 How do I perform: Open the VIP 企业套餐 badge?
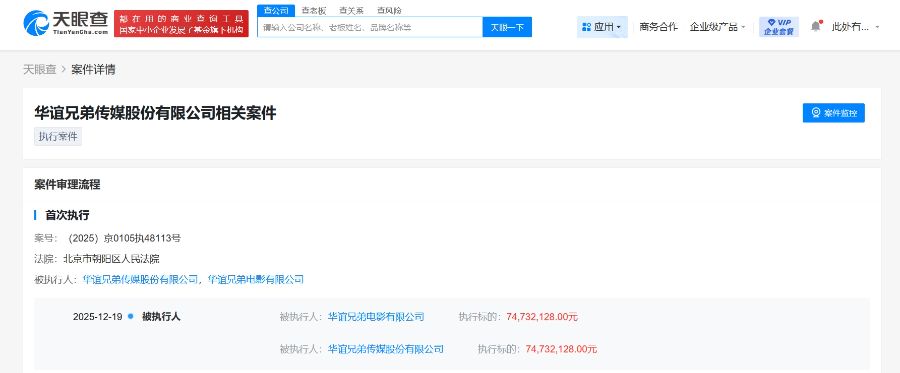pos(779,27)
